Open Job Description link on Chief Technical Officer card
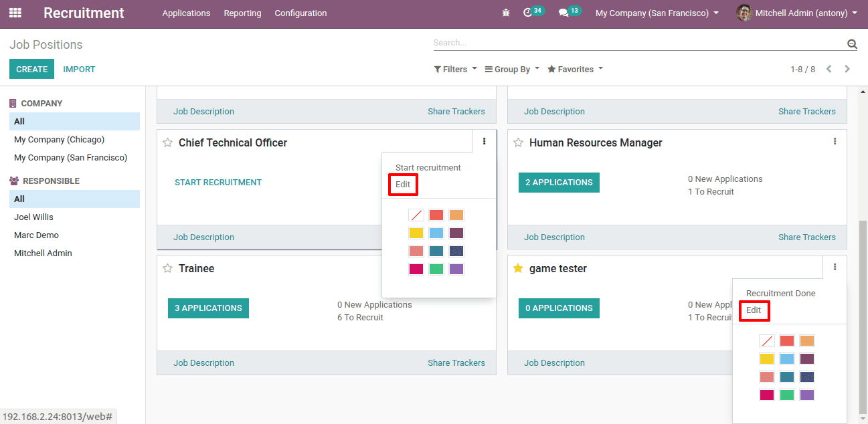The image size is (868, 424). pos(203,237)
